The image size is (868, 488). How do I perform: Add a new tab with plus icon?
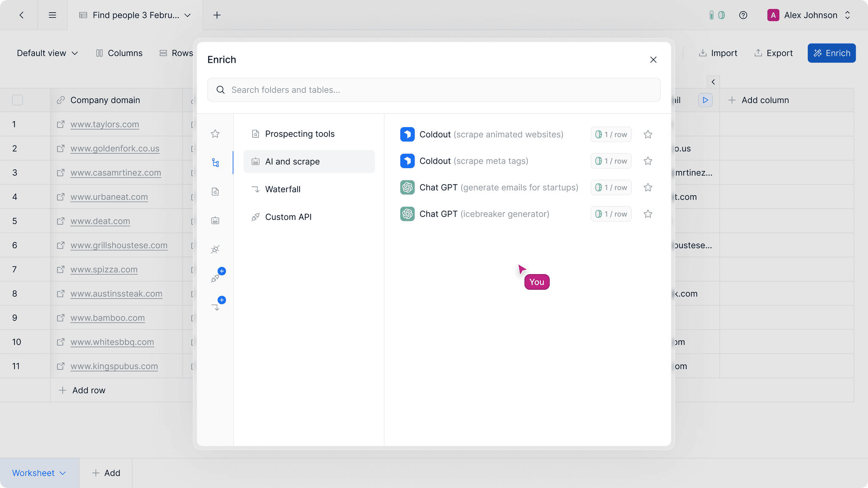pyautogui.click(x=217, y=15)
